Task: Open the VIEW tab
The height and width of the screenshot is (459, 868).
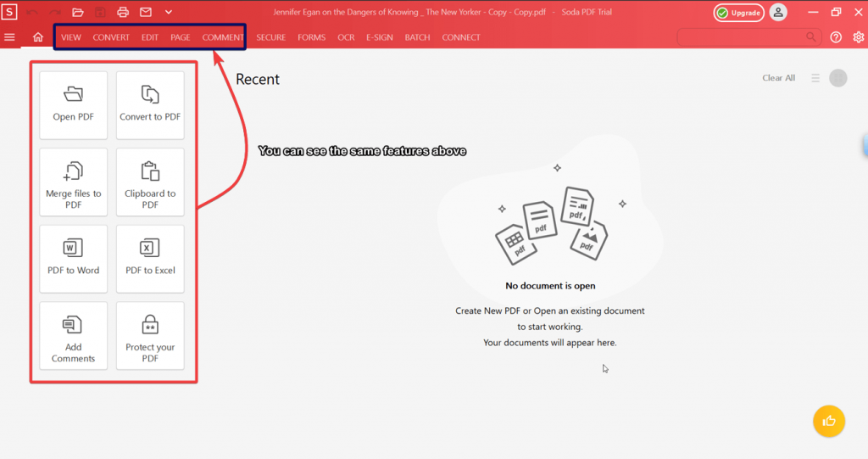Action: pyautogui.click(x=71, y=37)
